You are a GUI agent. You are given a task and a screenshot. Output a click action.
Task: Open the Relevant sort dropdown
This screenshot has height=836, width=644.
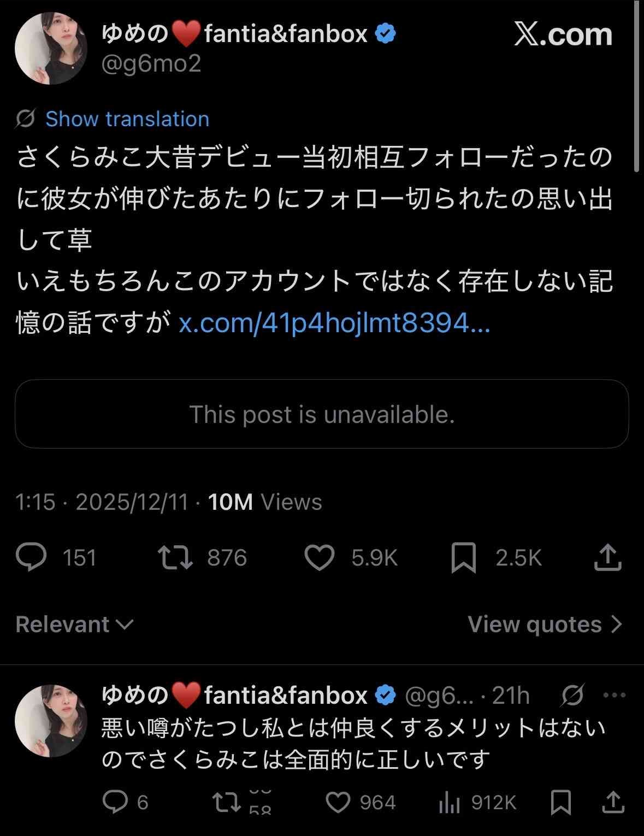(x=74, y=624)
